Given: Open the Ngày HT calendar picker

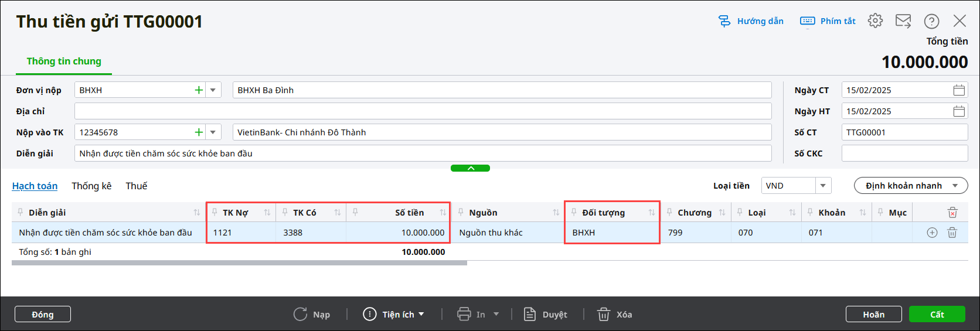Looking at the screenshot, I should click(x=959, y=111).
